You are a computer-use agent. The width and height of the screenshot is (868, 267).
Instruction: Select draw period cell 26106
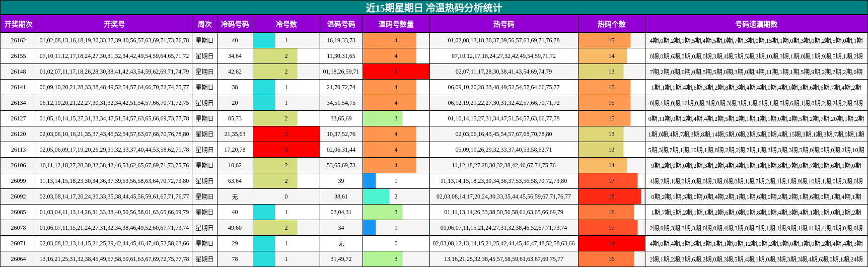pos(18,165)
